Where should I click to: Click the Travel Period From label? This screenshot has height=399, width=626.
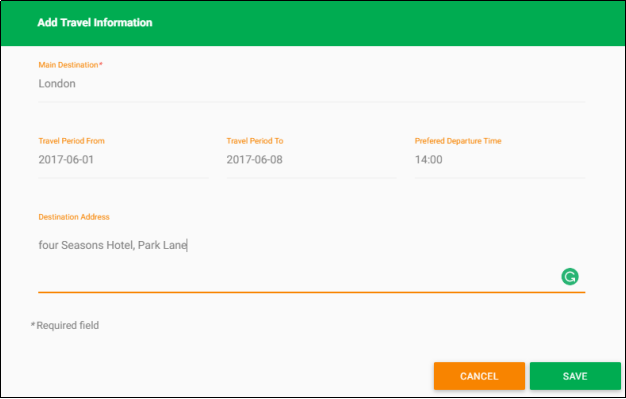(71, 141)
